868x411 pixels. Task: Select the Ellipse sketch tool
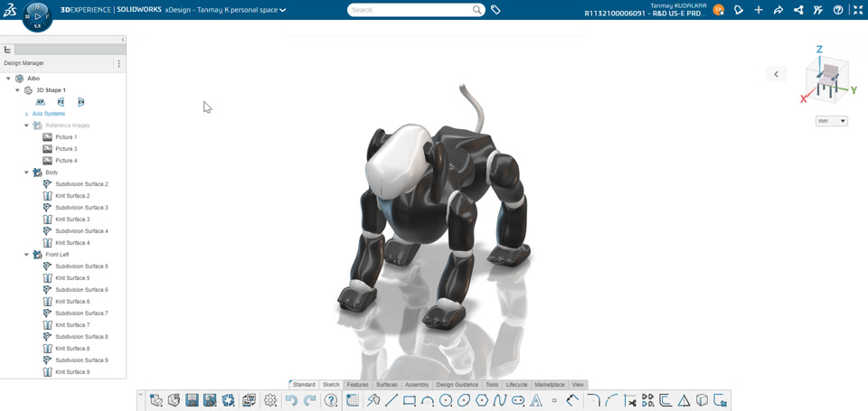point(464,400)
